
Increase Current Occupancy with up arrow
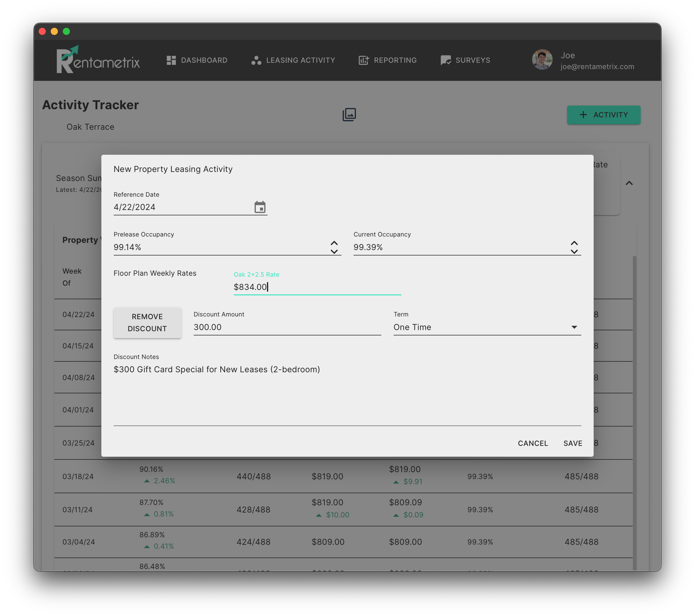tap(574, 243)
